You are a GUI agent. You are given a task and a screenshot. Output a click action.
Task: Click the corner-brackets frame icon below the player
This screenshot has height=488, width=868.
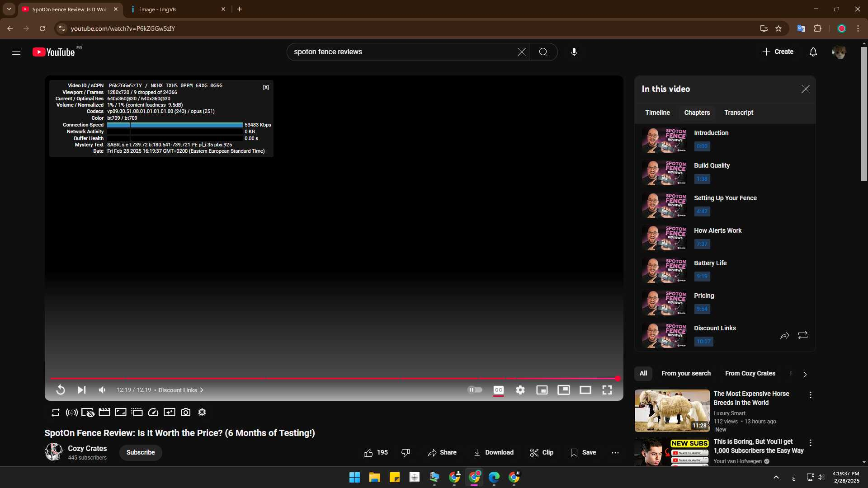click(x=121, y=412)
